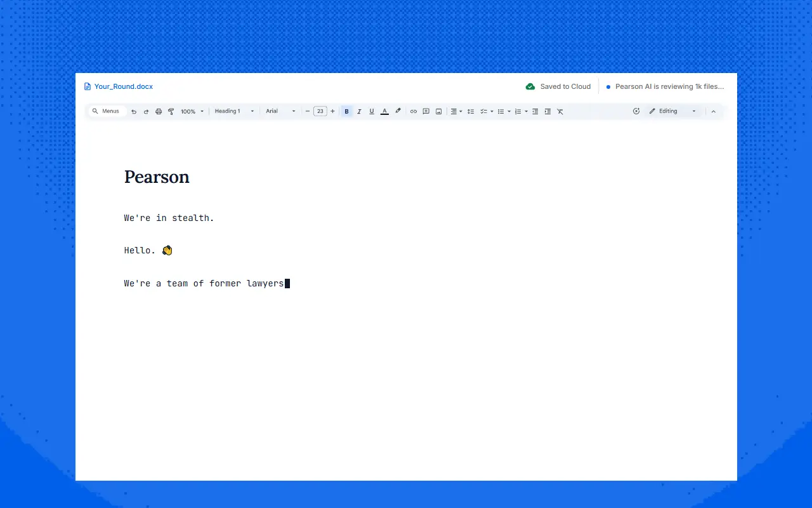Viewport: 812px width, 508px height.
Task: Click the font size field showing 23
Action: 320,111
